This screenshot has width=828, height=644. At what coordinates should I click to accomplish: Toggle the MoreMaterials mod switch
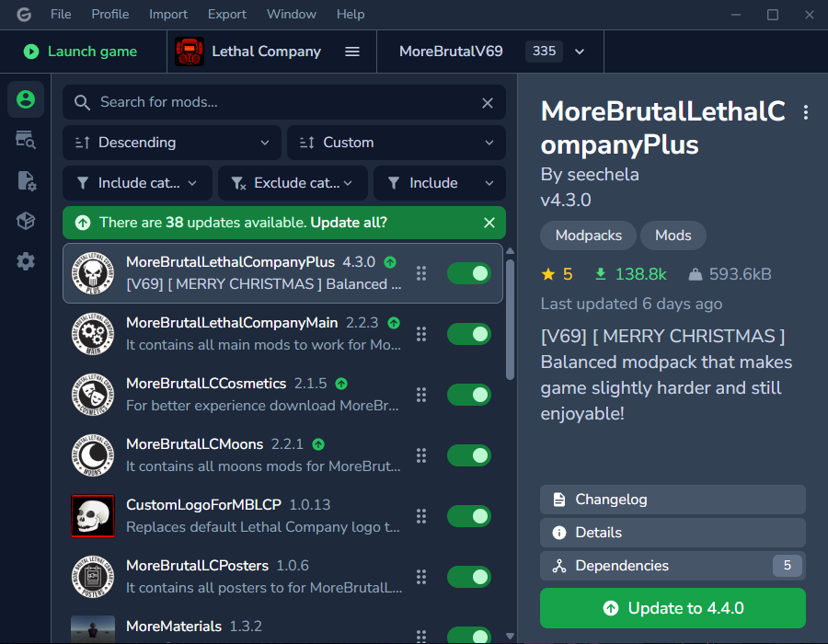(469, 635)
